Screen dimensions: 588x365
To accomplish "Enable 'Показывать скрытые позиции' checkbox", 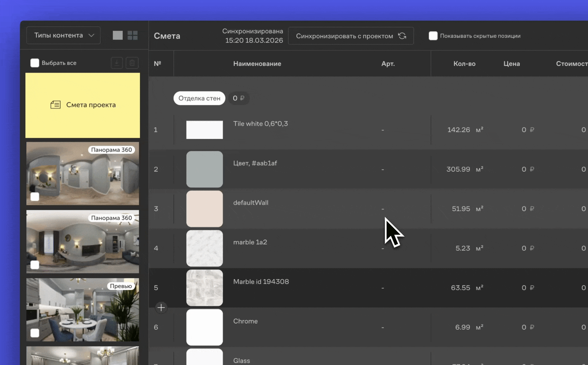I will coord(433,36).
